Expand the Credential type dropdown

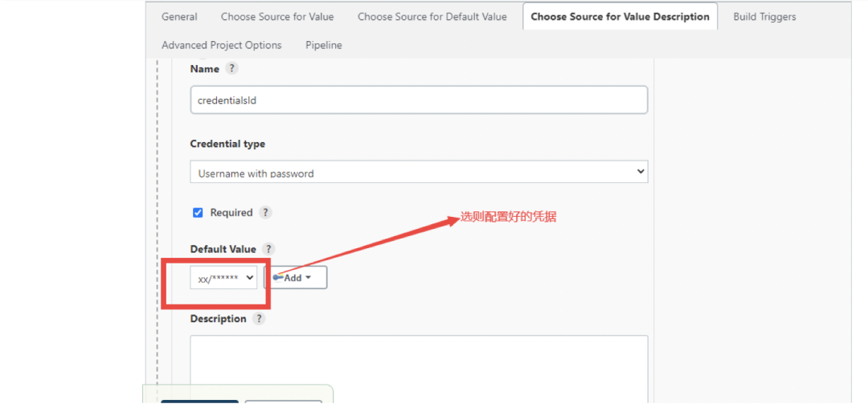(x=419, y=173)
